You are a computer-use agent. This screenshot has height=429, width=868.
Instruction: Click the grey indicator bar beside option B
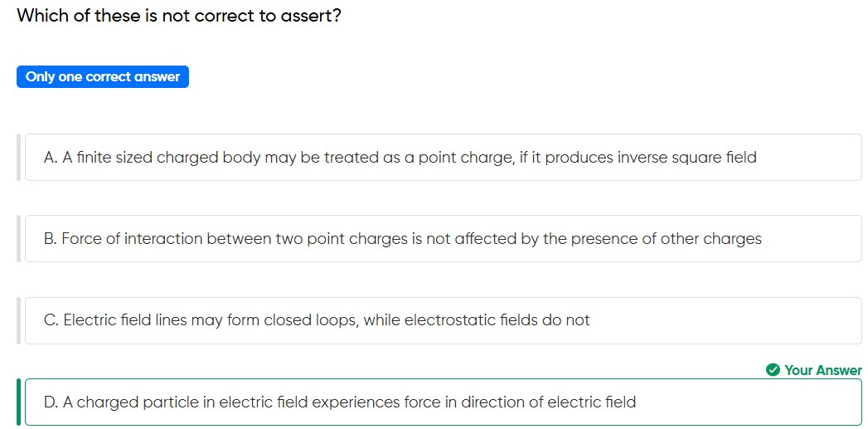[19, 239]
